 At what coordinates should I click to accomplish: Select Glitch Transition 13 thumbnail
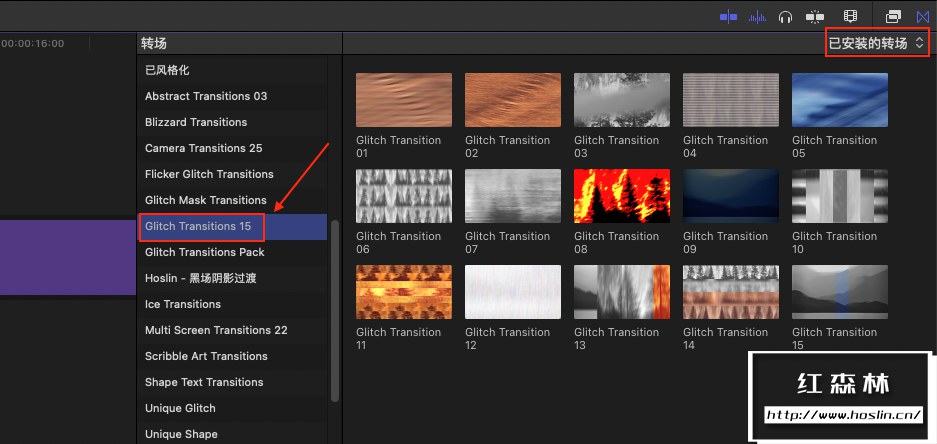click(x=621, y=292)
